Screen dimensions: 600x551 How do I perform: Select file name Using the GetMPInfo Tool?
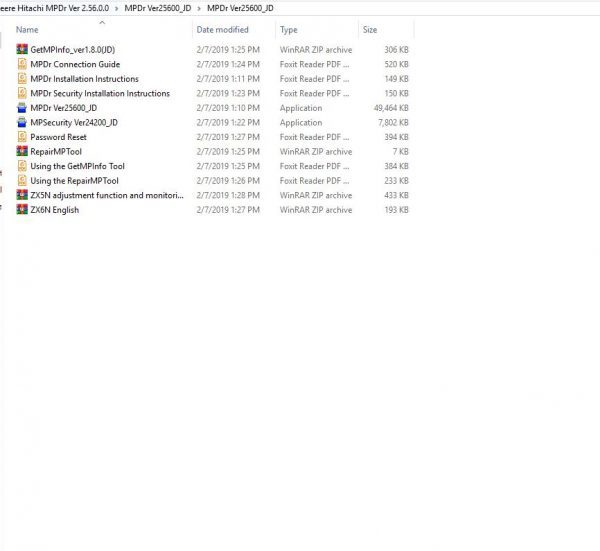click(77, 166)
